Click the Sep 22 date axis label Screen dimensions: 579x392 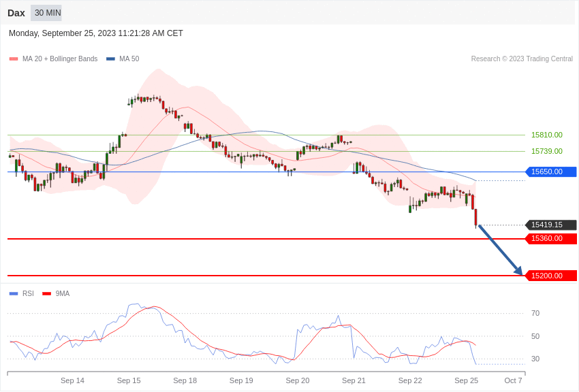click(x=410, y=380)
